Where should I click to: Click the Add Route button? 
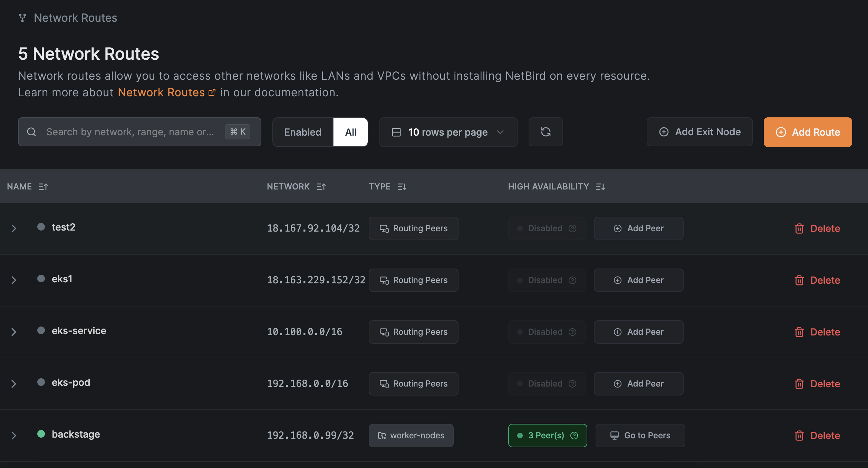point(808,132)
